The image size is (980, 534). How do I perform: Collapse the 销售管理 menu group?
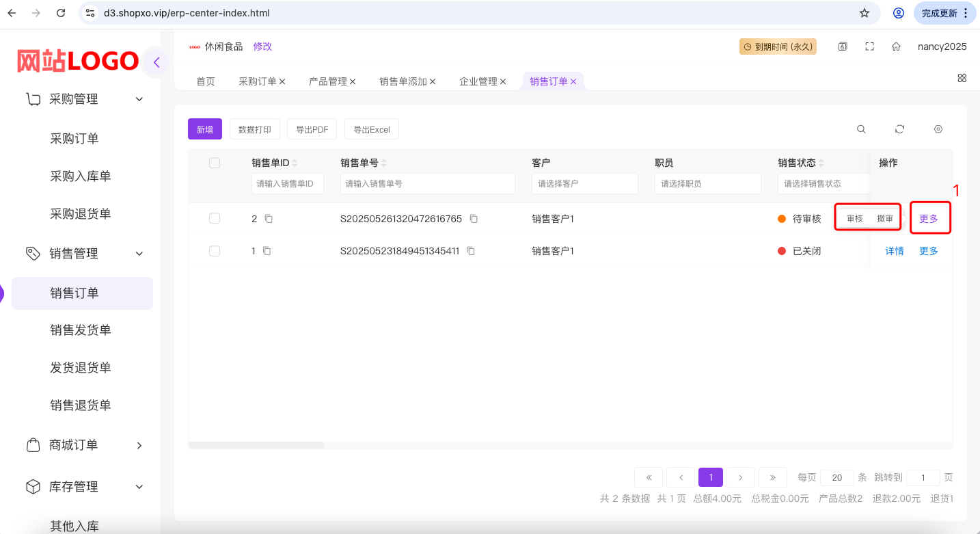click(x=139, y=254)
